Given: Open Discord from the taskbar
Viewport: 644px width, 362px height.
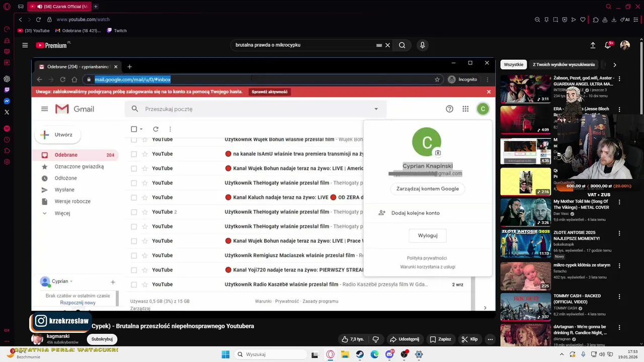Looking at the screenshot, I should tap(389, 354).
